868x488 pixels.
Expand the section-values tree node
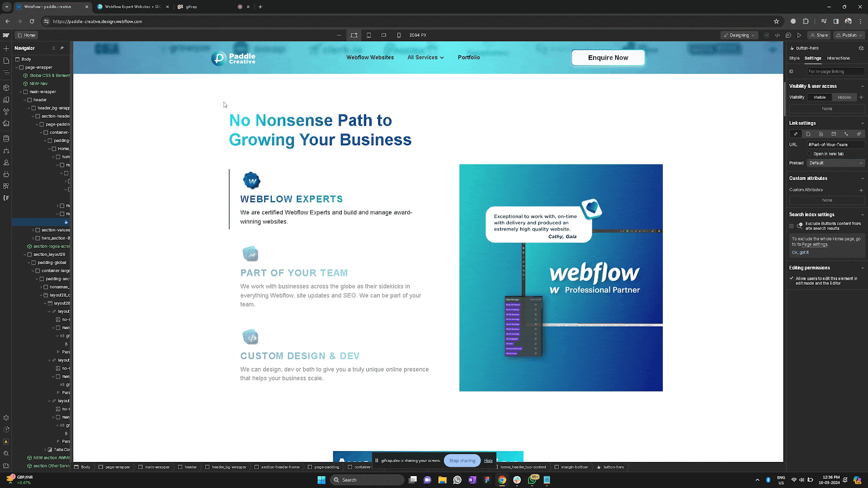click(33, 230)
